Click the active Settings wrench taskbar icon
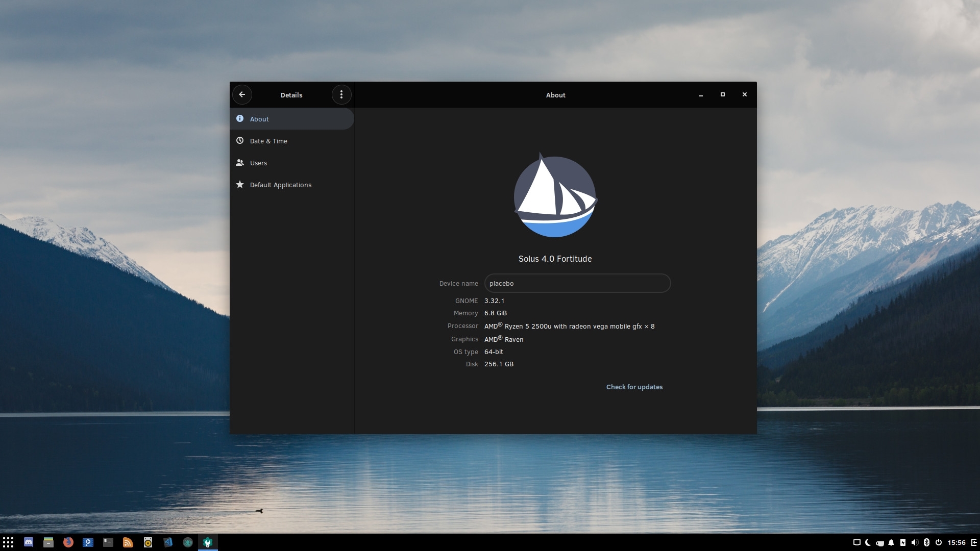This screenshot has width=980, height=551. point(208,542)
